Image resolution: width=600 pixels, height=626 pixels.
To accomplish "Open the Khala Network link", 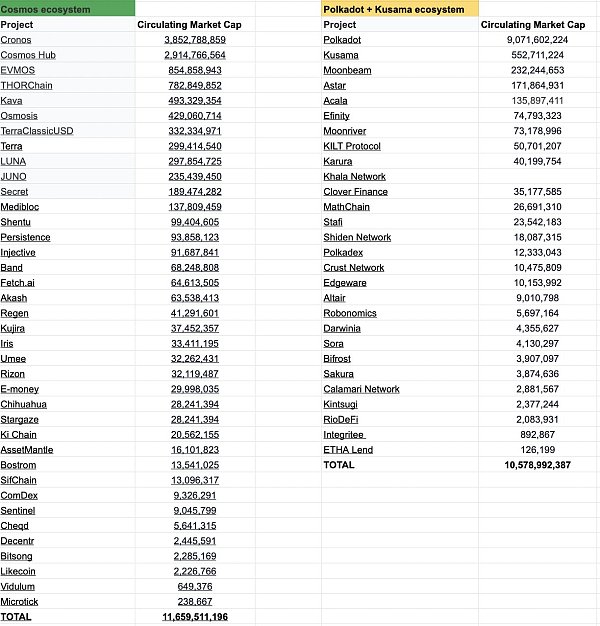I will click(355, 176).
